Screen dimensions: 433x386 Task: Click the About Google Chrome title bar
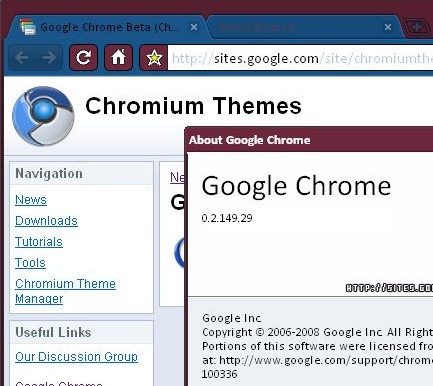(x=309, y=140)
